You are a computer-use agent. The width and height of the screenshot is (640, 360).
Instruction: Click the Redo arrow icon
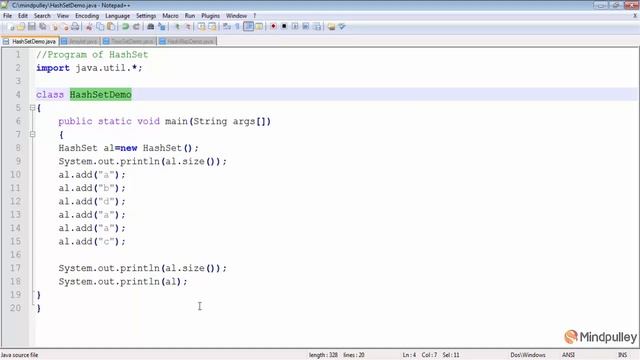tap(136, 27)
